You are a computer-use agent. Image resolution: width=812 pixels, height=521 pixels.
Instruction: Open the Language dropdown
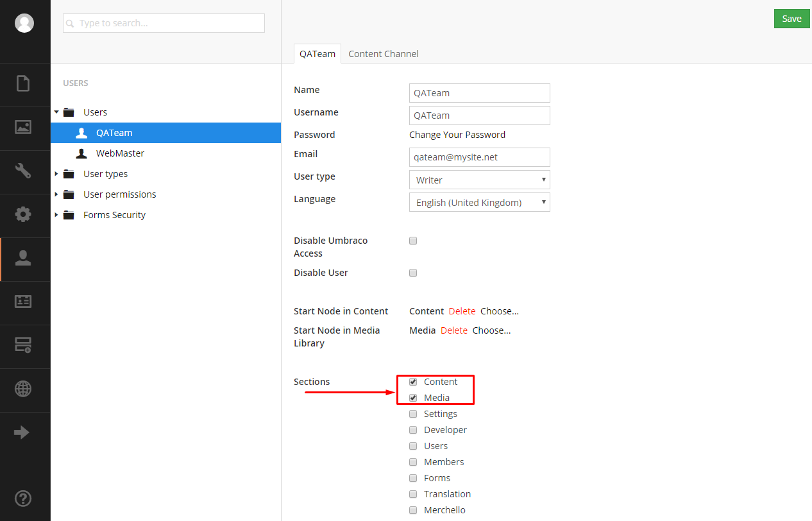pyautogui.click(x=479, y=202)
